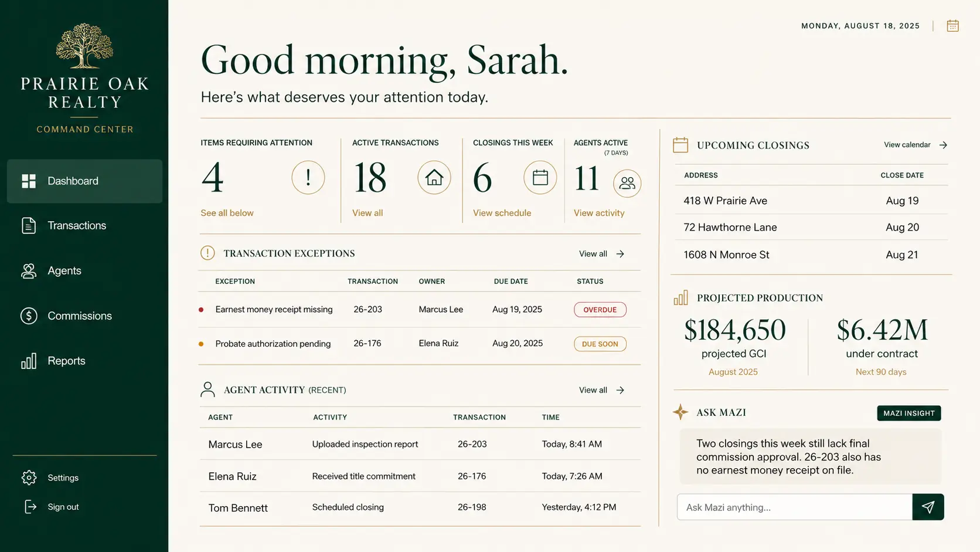980x552 pixels.
Task: Click the Agent Activity person icon
Action: [x=207, y=390]
